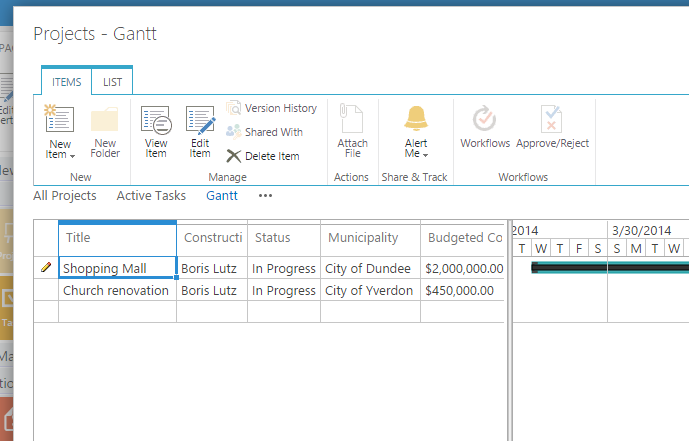Viewport: 689px width, 441px height.
Task: Click the Construction column header
Action: coord(212,239)
